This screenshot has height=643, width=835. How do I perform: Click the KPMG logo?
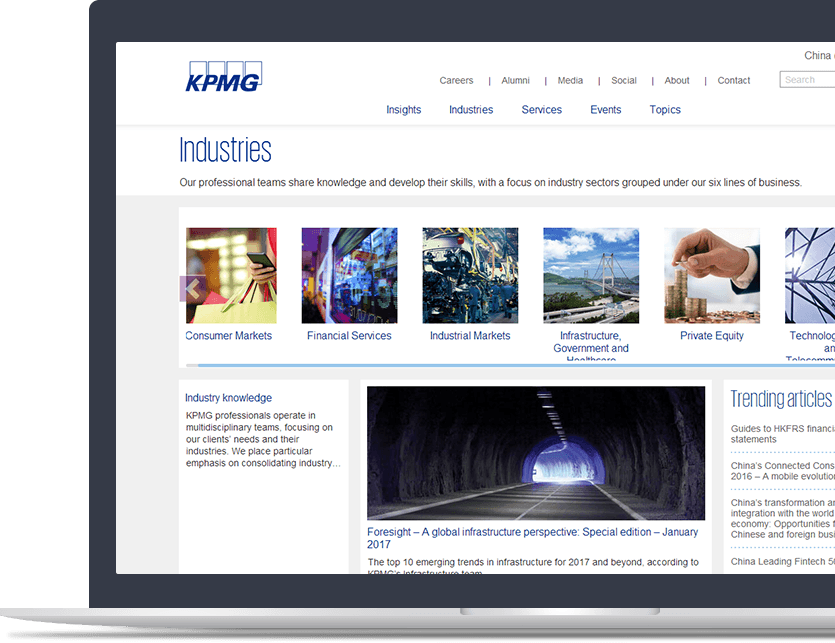coord(223,77)
